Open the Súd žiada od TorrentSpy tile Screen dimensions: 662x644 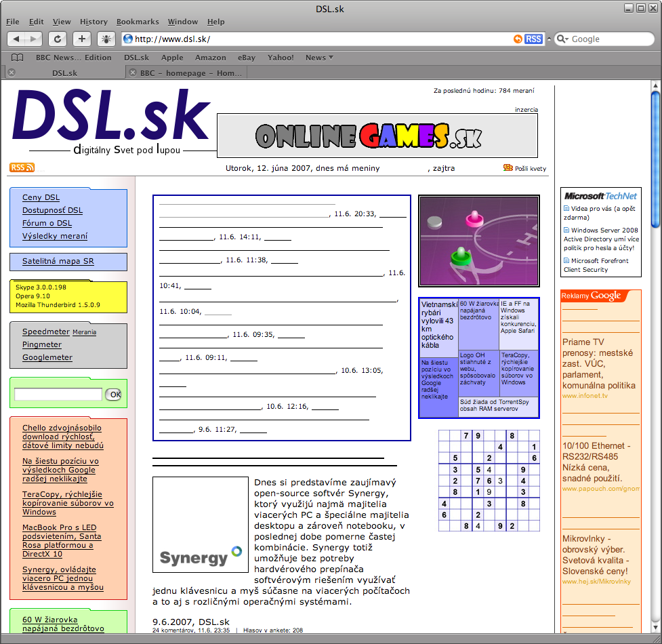498,406
